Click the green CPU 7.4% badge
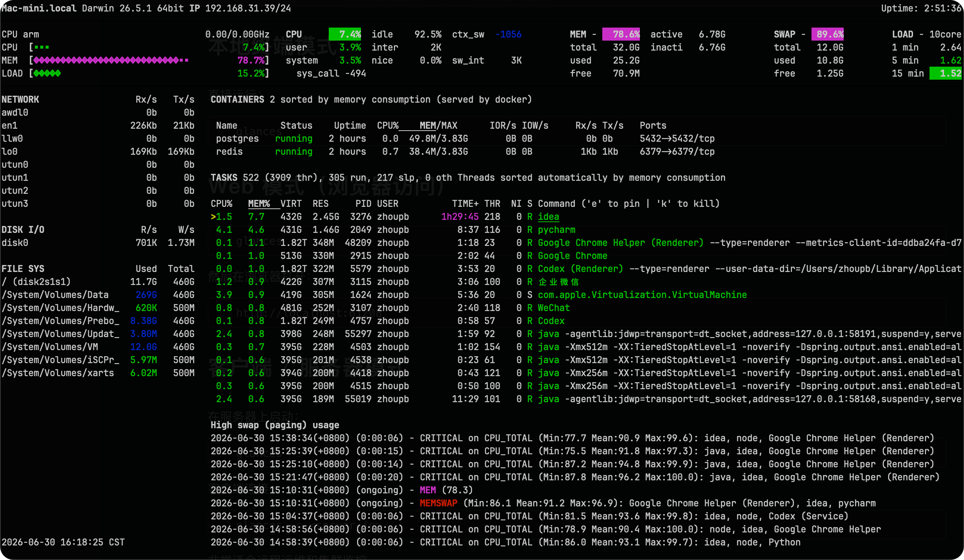The width and height of the screenshot is (964, 560). pos(345,34)
